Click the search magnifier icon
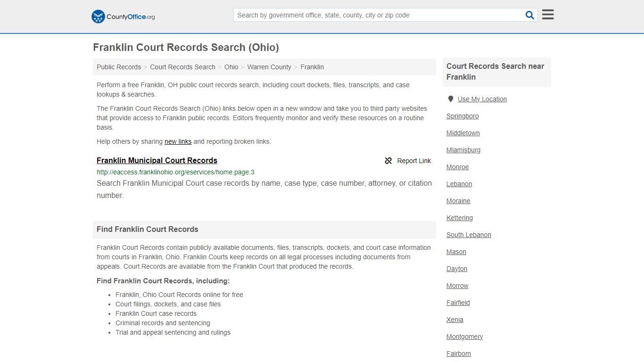Viewport: 644px width, 362px height. [x=530, y=15]
